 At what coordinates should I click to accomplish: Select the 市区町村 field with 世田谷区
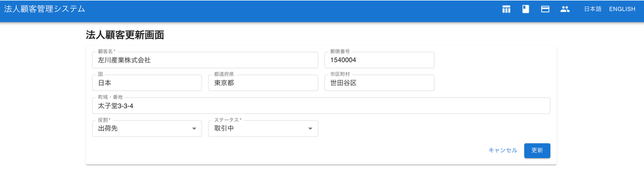[x=379, y=83]
